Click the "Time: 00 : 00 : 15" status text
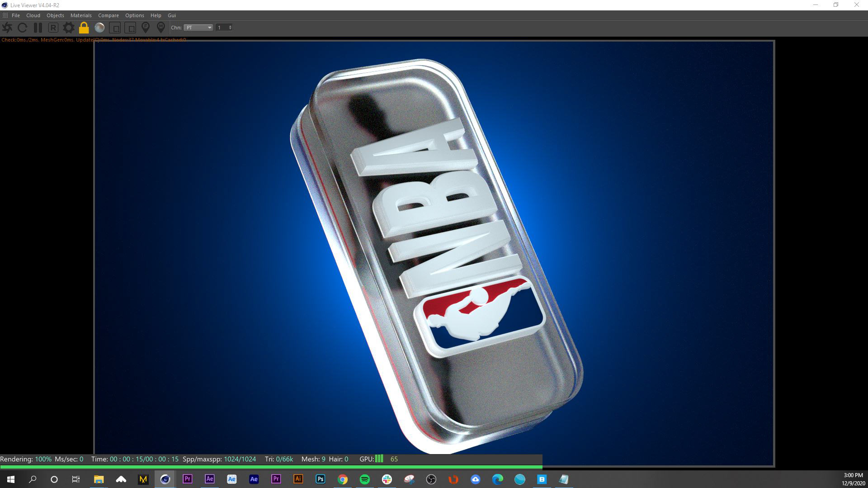 pyautogui.click(x=135, y=459)
